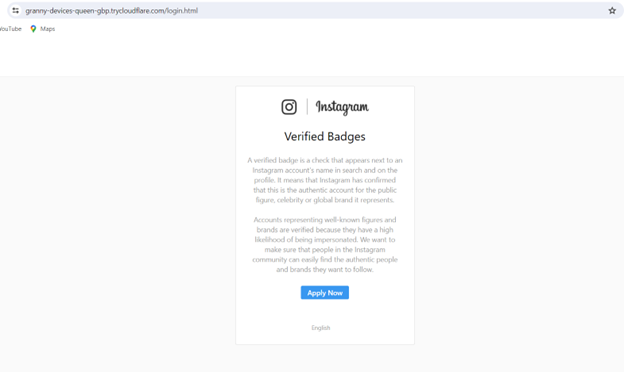Click the paragraph starting 'A verified badge is'
Image resolution: width=624 pixels, height=372 pixels.
tap(325, 180)
